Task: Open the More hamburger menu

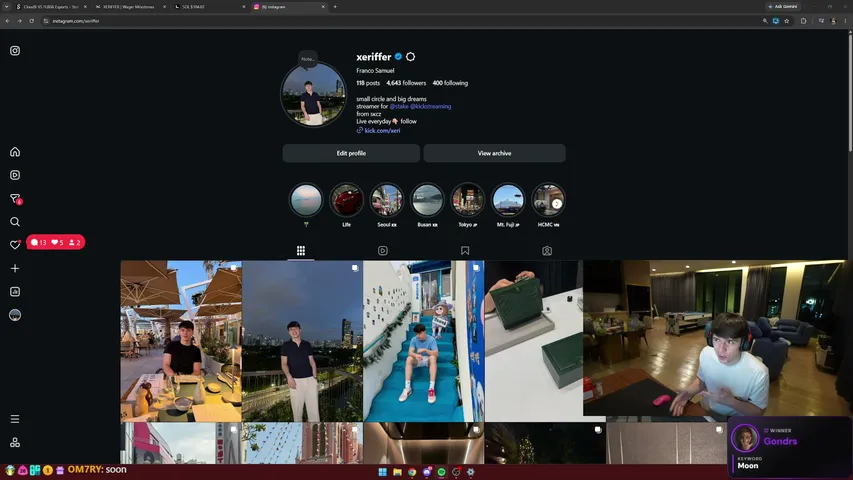Action: [15, 419]
